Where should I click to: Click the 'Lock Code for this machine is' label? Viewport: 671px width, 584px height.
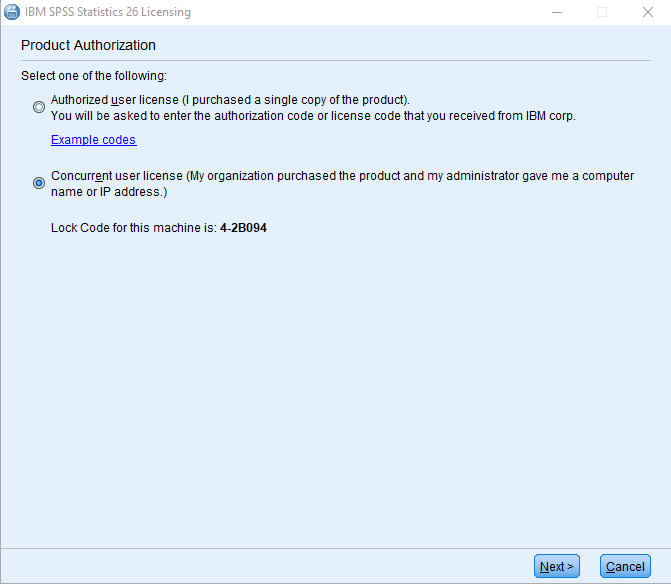pyautogui.click(x=134, y=228)
